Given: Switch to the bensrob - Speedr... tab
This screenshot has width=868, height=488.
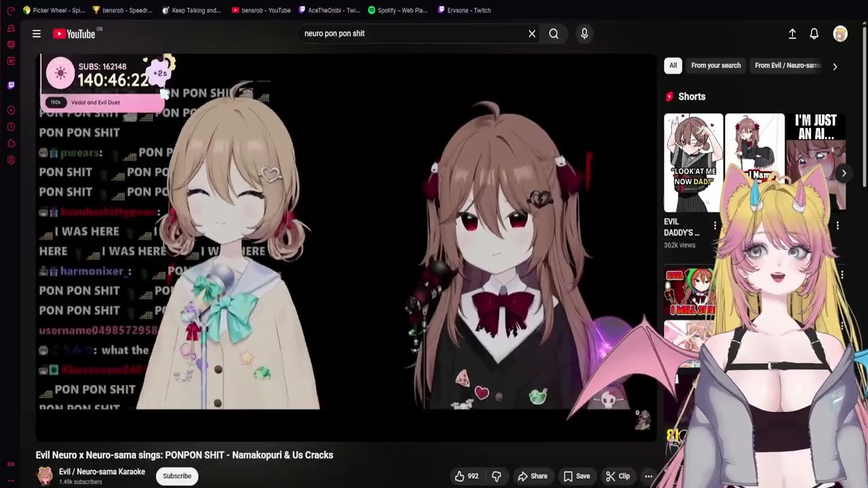Looking at the screenshot, I should click(123, 10).
